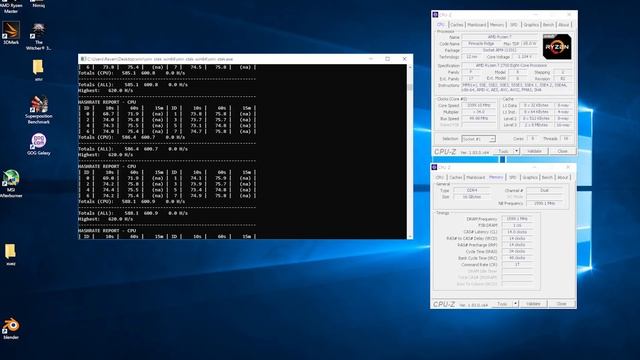640x360 pixels.
Task: Open Bench tab in the Ryzen CPU-Z window
Action: pos(548,25)
